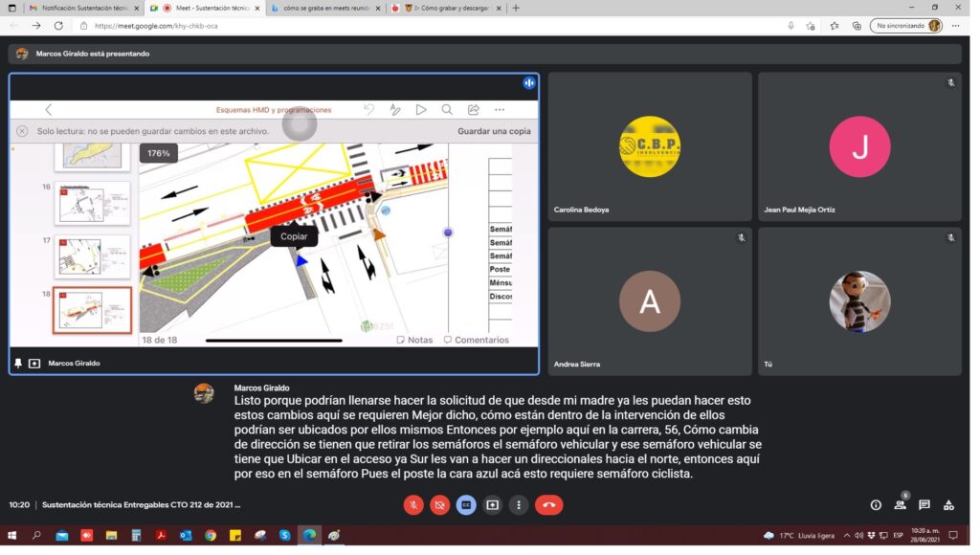The image size is (980, 555).
Task: Click the share icon next to search
Action: click(x=472, y=109)
